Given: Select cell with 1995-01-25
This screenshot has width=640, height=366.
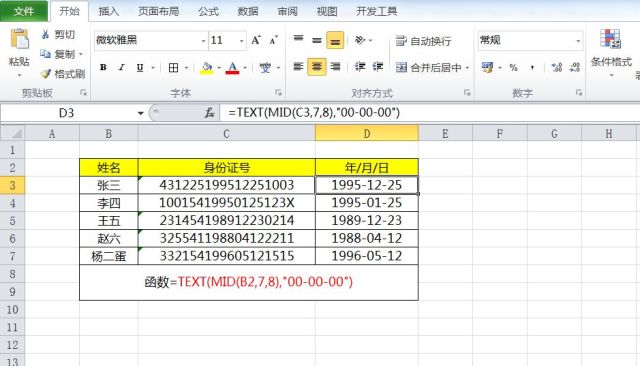Looking at the screenshot, I should tap(367, 203).
